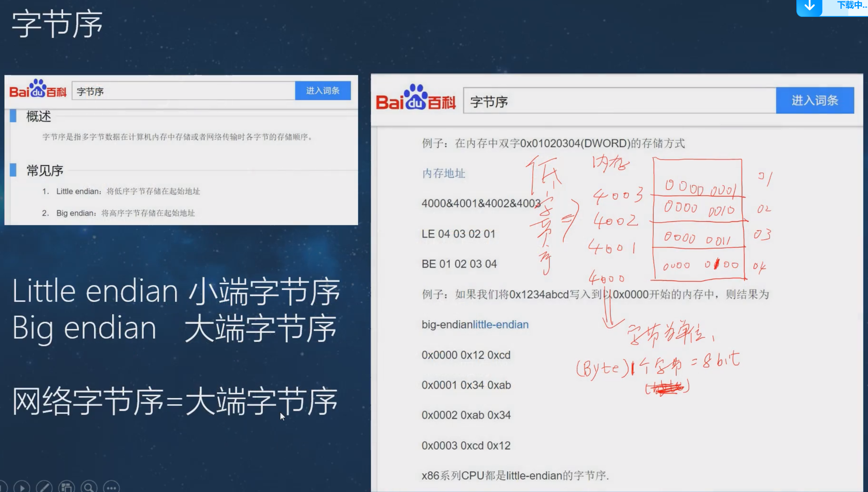Viewport: 868px width, 492px height.
Task: Click the address row 4000&4001&4002&4003
Action: tap(481, 203)
